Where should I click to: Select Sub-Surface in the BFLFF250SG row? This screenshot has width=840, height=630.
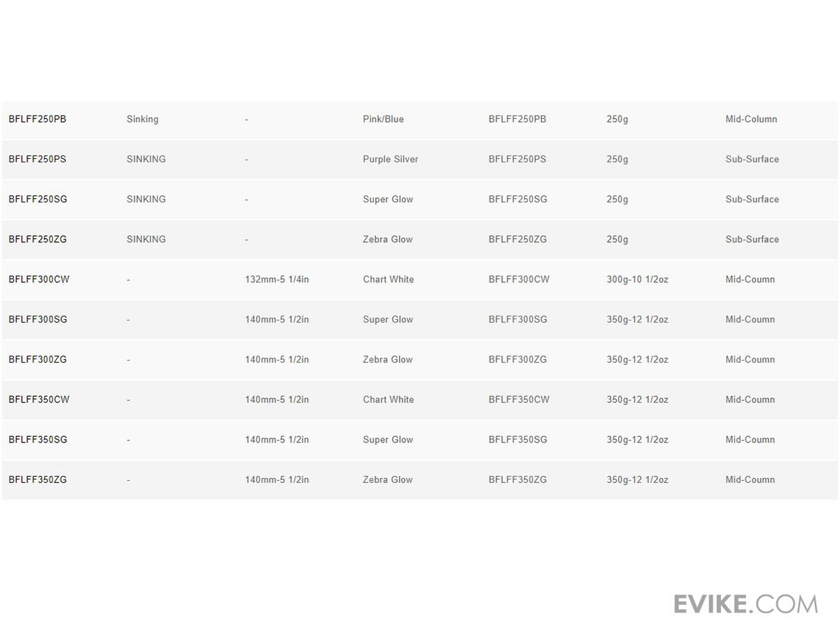pos(752,199)
